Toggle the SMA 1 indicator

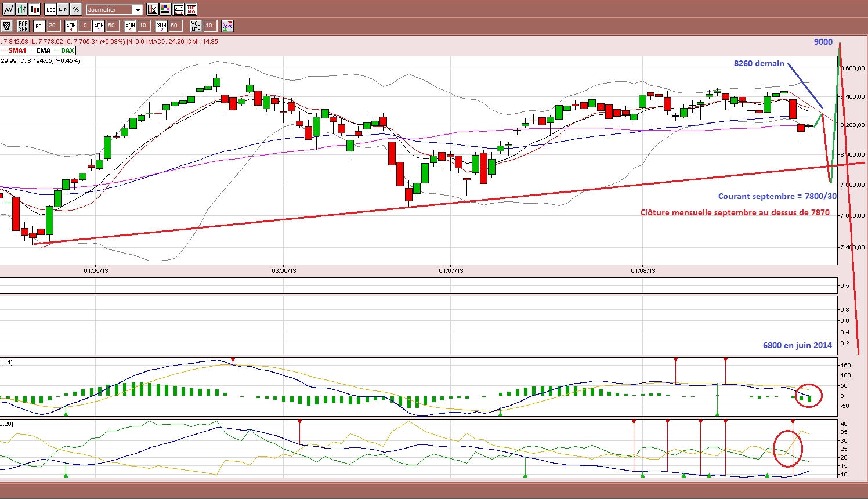pos(130,26)
